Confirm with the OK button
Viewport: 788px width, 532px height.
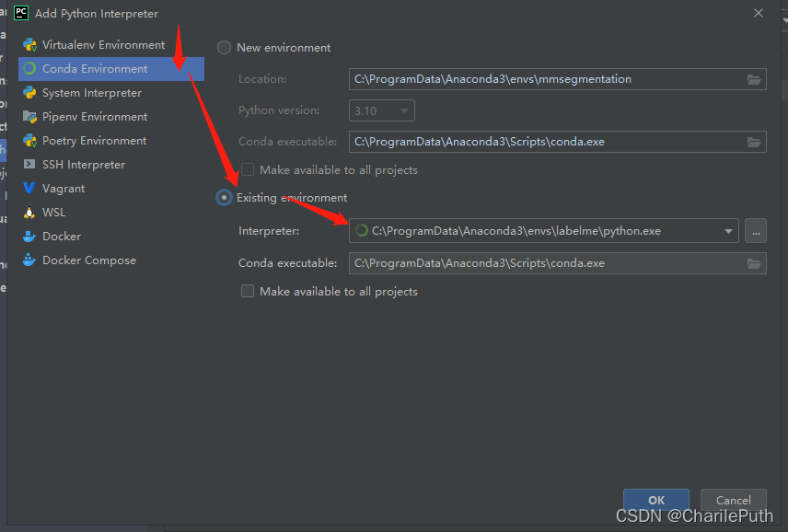(656, 500)
